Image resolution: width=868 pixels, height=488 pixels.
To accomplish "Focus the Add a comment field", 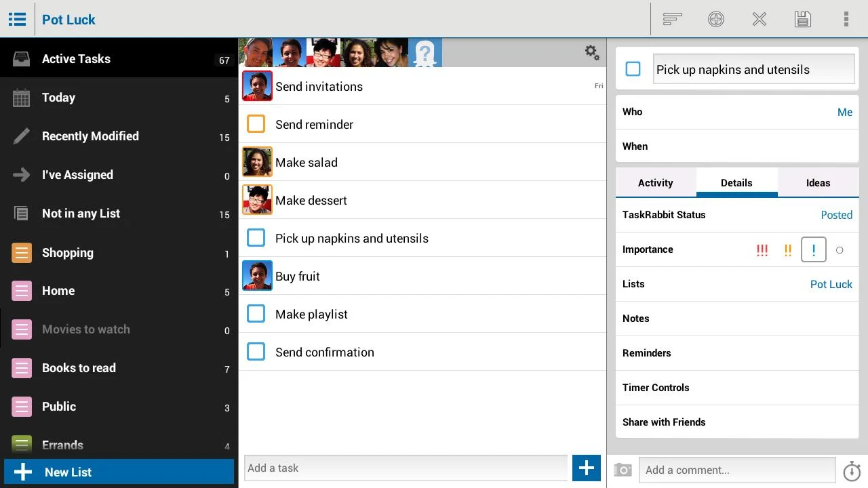I will [x=737, y=470].
